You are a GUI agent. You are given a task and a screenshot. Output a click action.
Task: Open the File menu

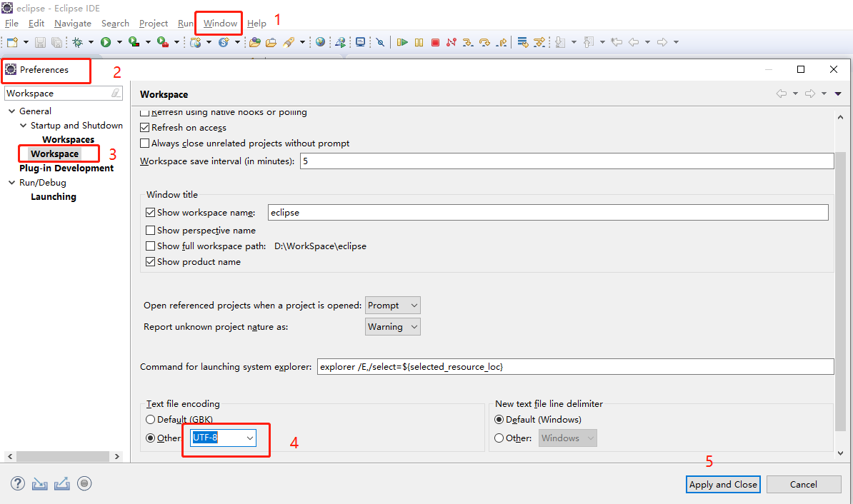point(11,24)
